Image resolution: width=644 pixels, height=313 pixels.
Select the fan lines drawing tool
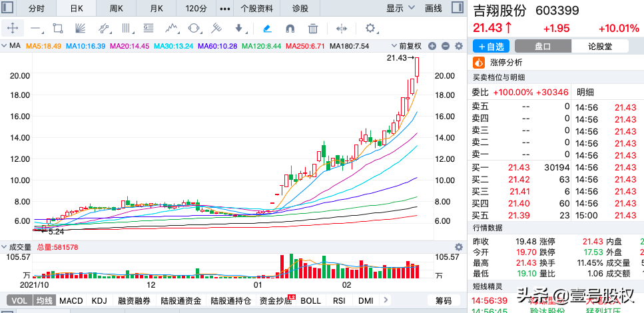click(80, 29)
